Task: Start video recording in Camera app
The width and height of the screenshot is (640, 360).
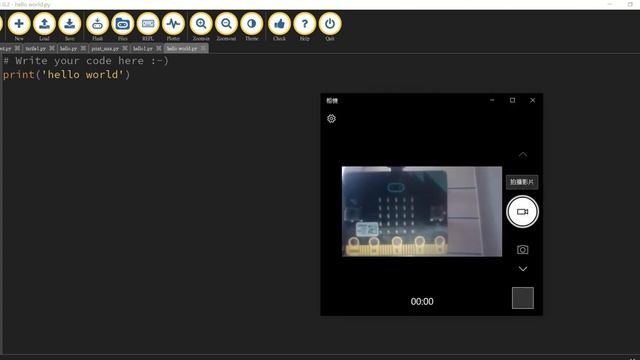Action: 522,212
